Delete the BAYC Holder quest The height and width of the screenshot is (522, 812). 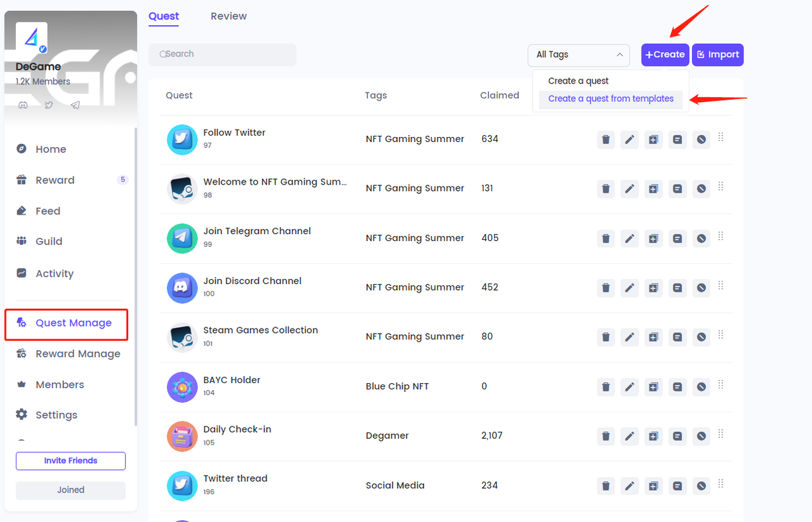[606, 387]
